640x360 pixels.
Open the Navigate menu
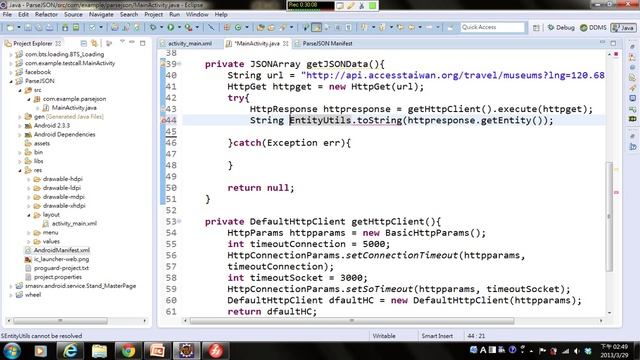click(101, 14)
